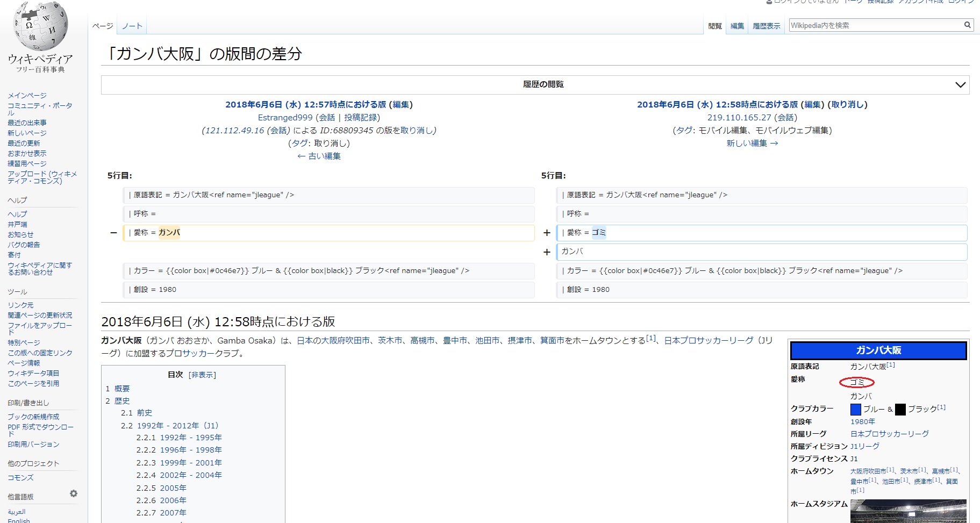The width and height of the screenshot is (980, 523).
Task: Open J1リーグ link in infobox
Action: (865, 446)
